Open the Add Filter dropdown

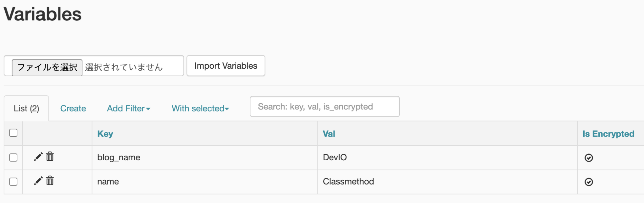(x=128, y=108)
